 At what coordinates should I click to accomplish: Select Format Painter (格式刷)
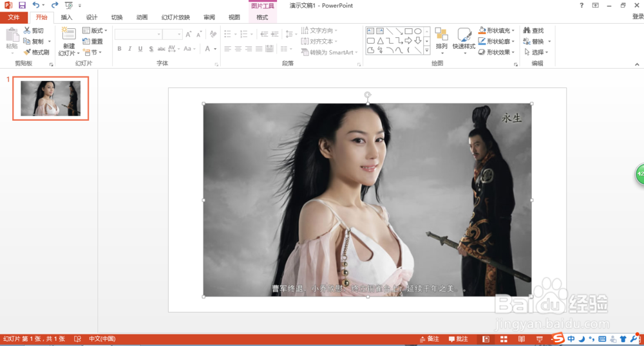[x=36, y=52]
